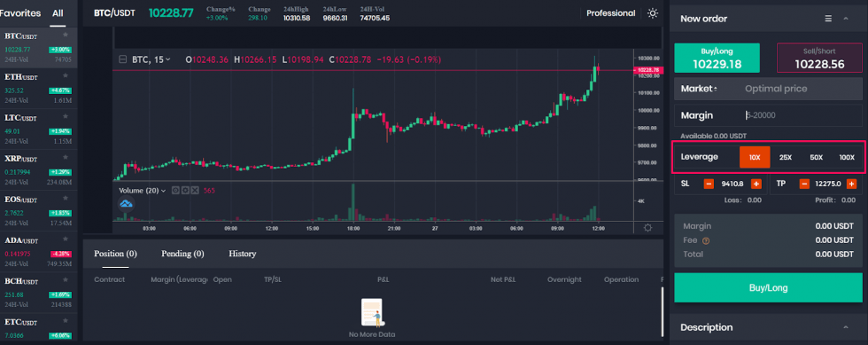Increase take profit with TP plus button
This screenshot has width=868, height=345.
point(851,184)
